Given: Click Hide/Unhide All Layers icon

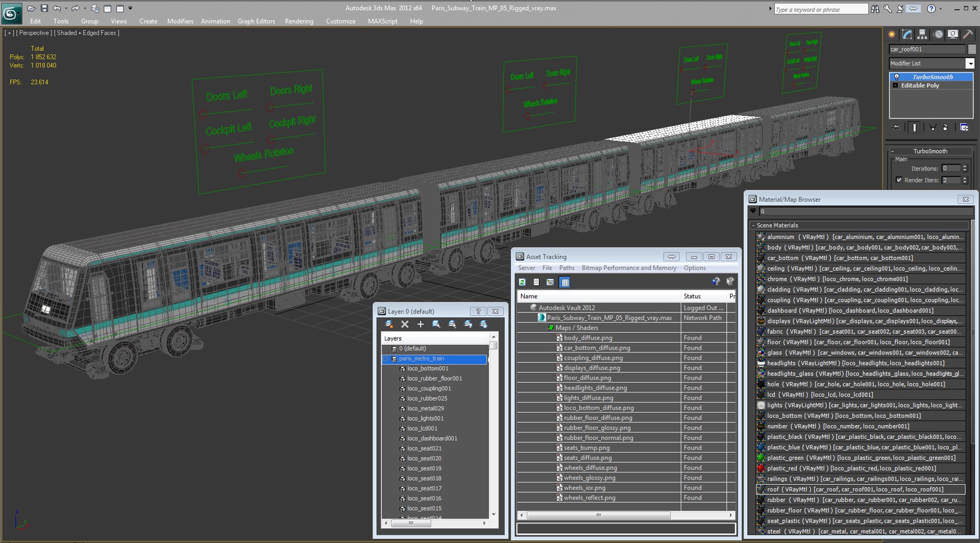Looking at the screenshot, I should coord(468,324).
